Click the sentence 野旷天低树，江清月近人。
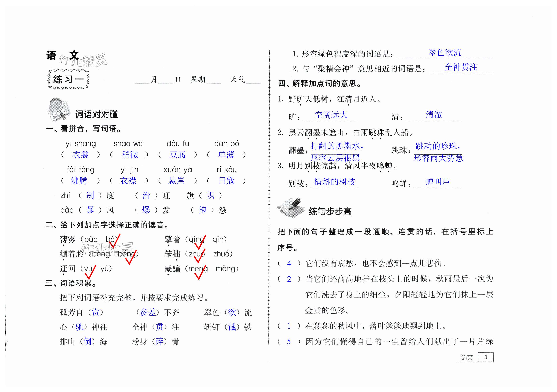The image size is (557, 392). pyautogui.click(x=335, y=99)
